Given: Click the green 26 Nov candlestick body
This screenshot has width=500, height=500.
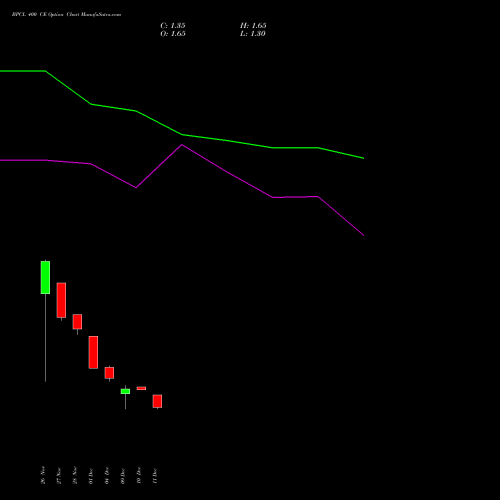Looking at the screenshot, I should coord(45,277).
